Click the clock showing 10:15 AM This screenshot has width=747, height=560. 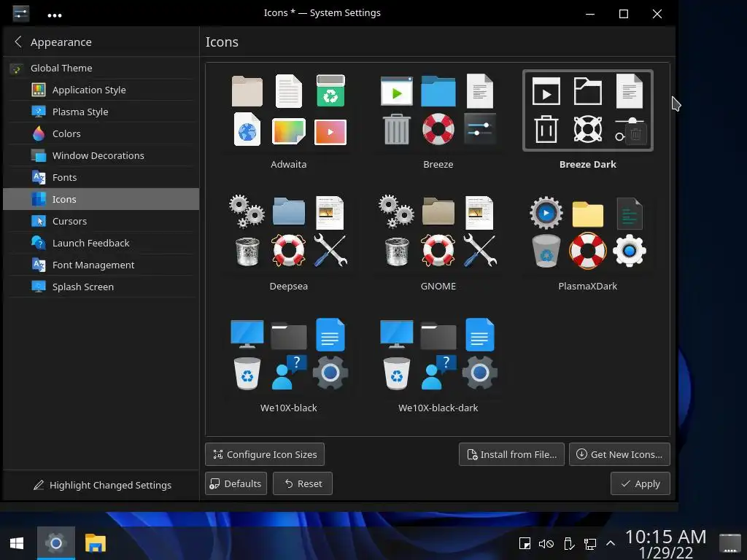pos(665,544)
